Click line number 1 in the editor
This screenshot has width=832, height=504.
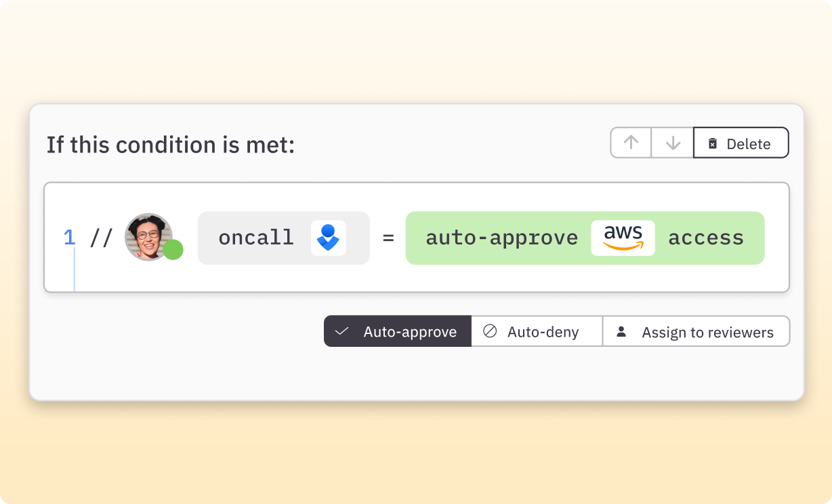(69, 238)
